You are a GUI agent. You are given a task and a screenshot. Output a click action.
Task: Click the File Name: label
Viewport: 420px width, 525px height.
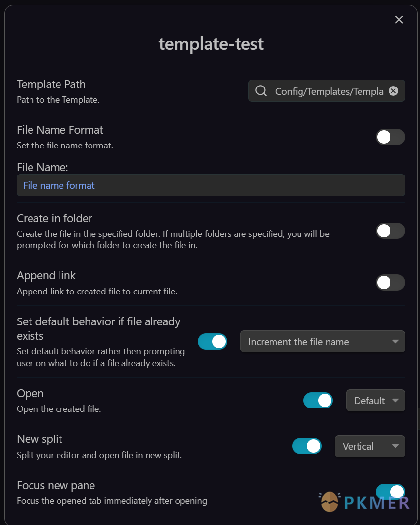42,167
